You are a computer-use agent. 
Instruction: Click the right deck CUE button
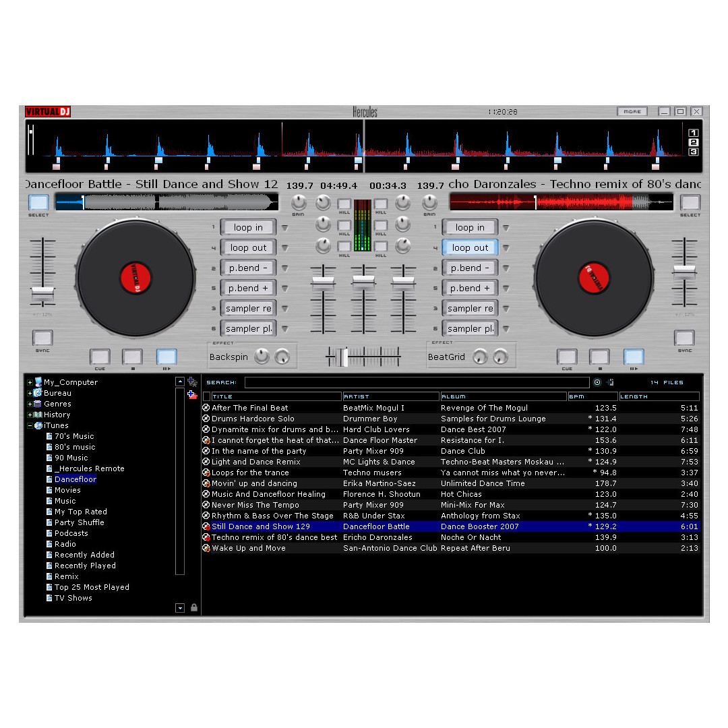coord(567,357)
